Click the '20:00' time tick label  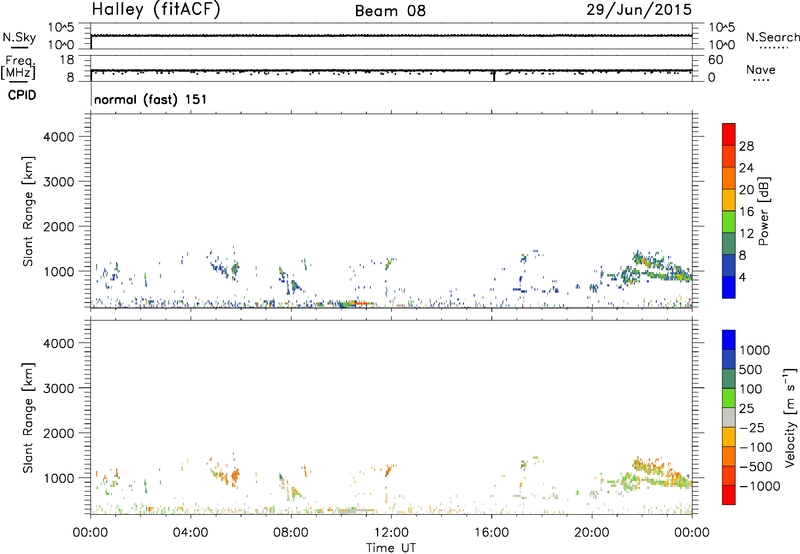tap(591, 533)
